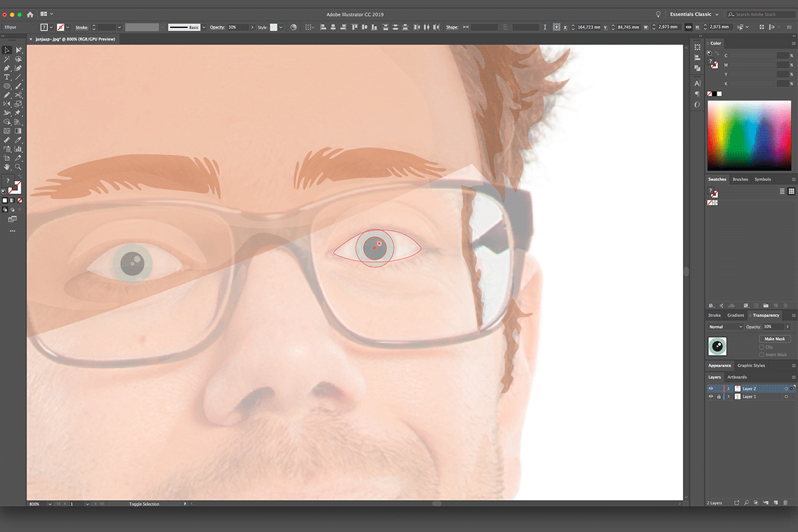Select the Lasso tool
Viewport: 798px width, 532px height.
click(19, 59)
